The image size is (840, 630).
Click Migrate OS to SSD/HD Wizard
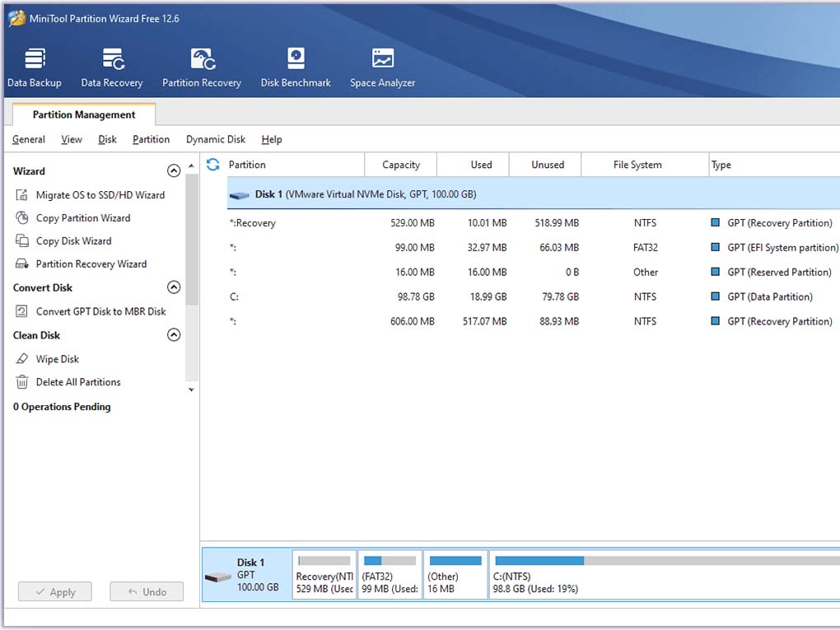pos(100,195)
